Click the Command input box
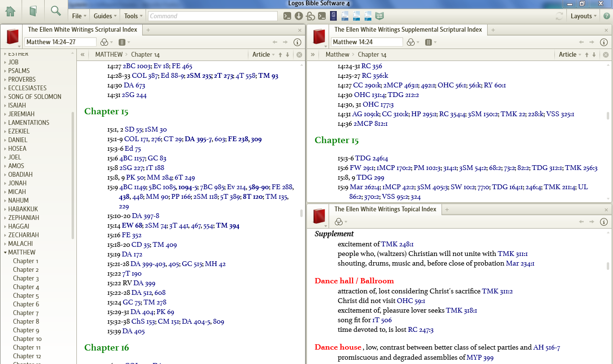The image size is (613, 364). click(x=212, y=16)
